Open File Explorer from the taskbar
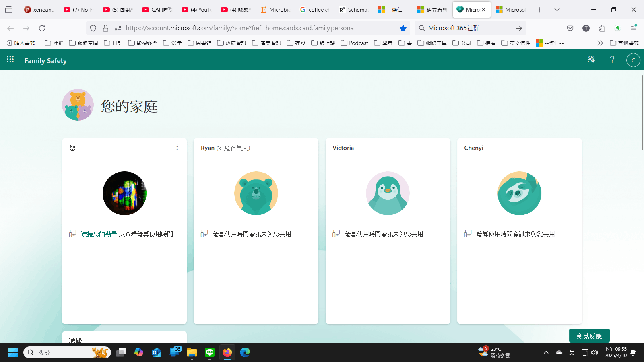This screenshot has height=362, width=644. click(x=192, y=352)
